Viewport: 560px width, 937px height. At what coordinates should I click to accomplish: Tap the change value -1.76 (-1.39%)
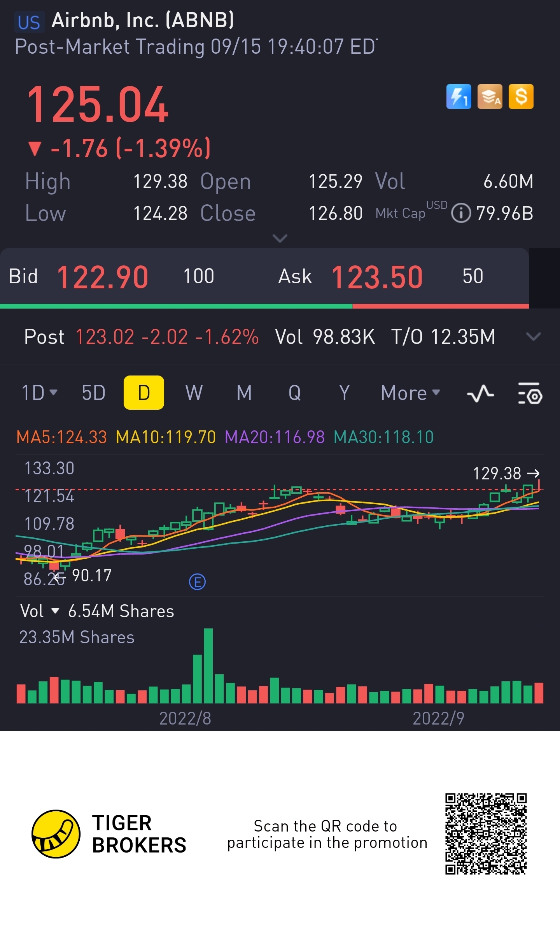tap(131, 148)
